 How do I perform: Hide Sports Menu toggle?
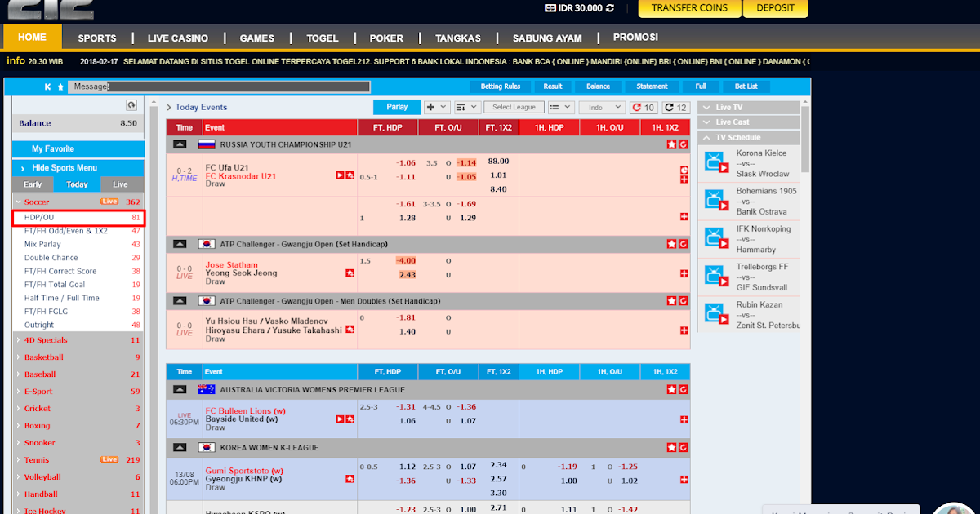click(78, 167)
